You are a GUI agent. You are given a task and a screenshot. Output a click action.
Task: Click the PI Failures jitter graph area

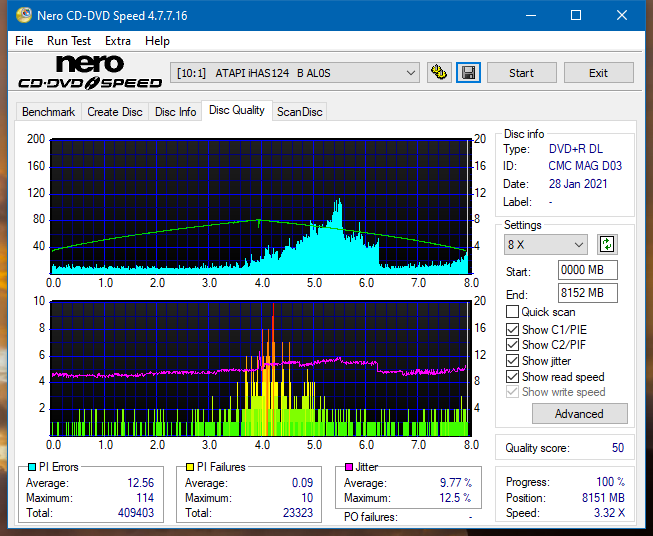(261, 368)
